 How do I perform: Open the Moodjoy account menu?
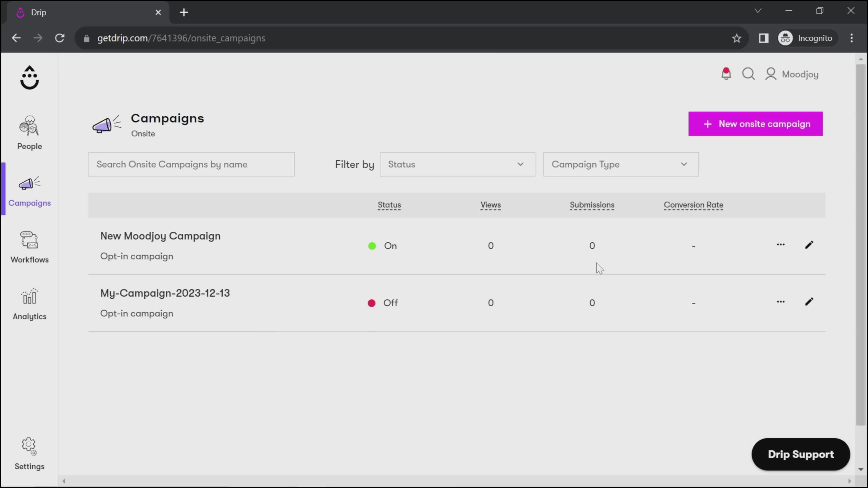(x=792, y=74)
